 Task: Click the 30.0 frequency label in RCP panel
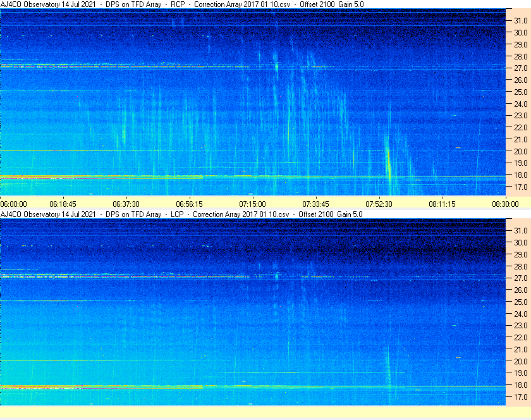pos(521,32)
